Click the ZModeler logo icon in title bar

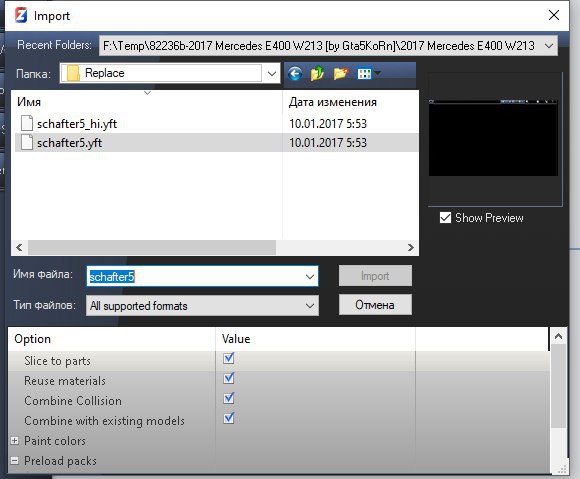[21, 16]
